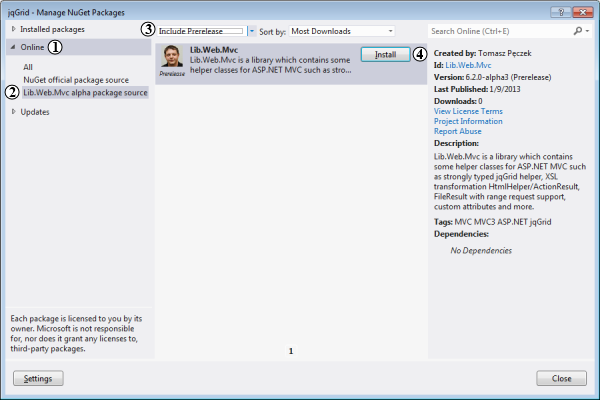Click the Installed packages label
Viewport: 600px width, 400px height.
(52, 29)
